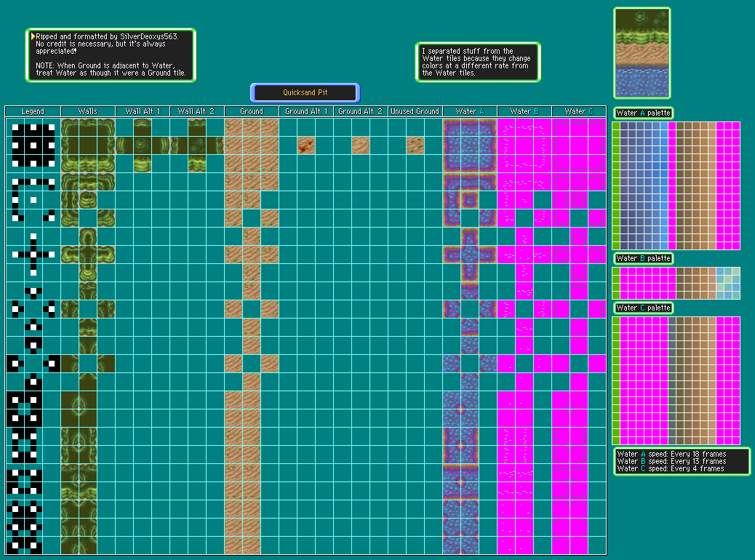Viewport: 755px width, 560px height.
Task: Click the "Water C palette" label
Action: (643, 308)
